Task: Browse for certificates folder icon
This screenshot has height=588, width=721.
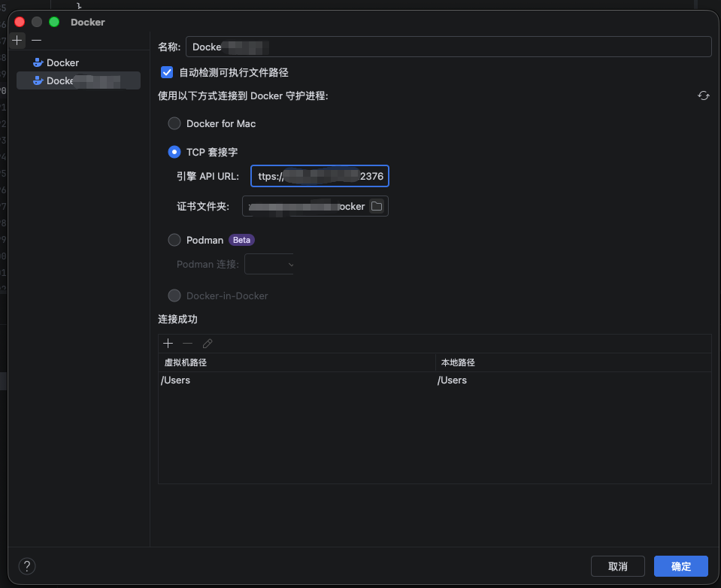Action: pyautogui.click(x=377, y=207)
